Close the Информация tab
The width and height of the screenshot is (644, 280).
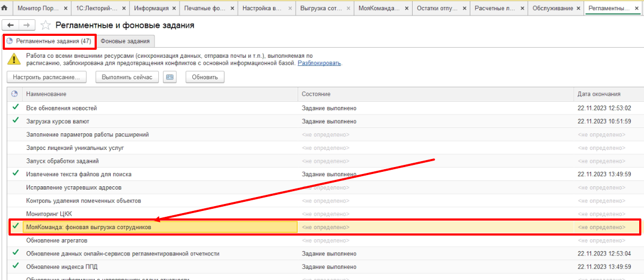click(x=174, y=9)
